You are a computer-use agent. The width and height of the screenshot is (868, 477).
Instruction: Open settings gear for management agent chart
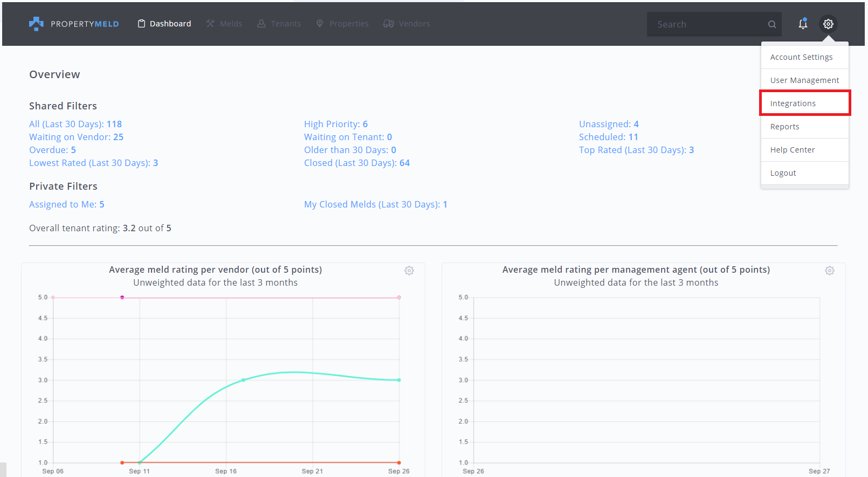click(830, 271)
